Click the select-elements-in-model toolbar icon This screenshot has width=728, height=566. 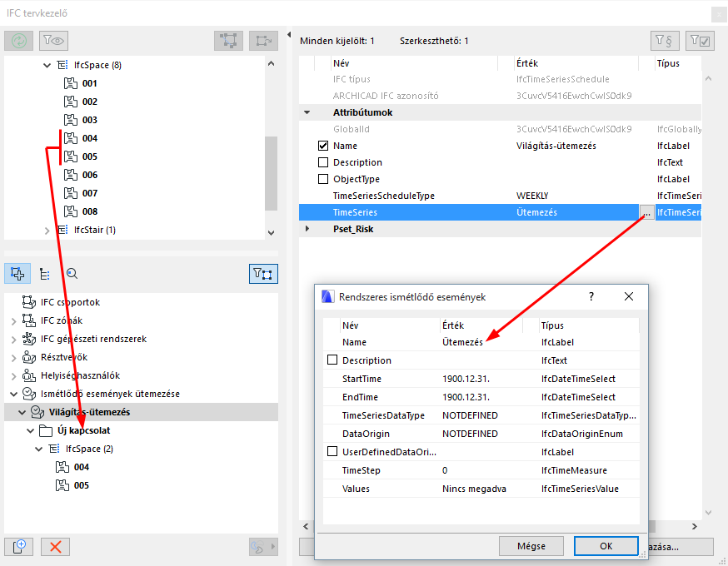pyautogui.click(x=228, y=41)
